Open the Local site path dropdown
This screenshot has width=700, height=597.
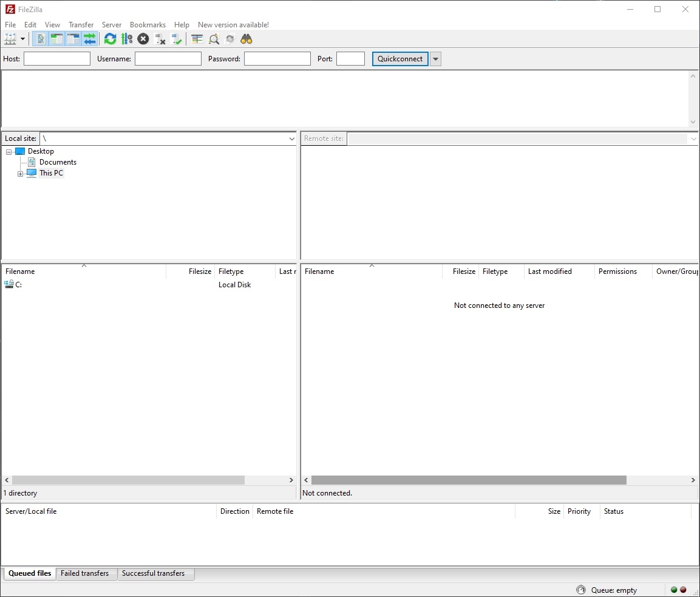click(291, 139)
